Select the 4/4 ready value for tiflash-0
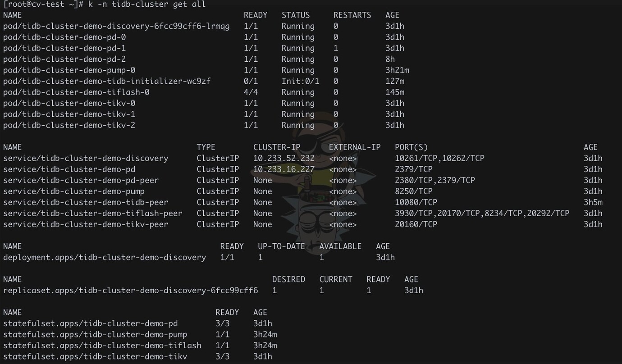Image resolution: width=622 pixels, height=364 pixels. (x=251, y=92)
